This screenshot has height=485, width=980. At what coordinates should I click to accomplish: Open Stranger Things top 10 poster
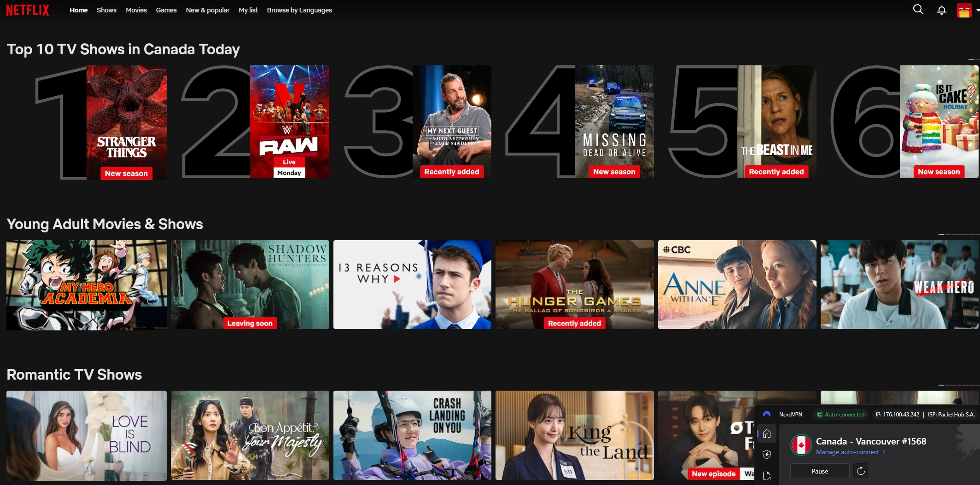[x=127, y=122]
